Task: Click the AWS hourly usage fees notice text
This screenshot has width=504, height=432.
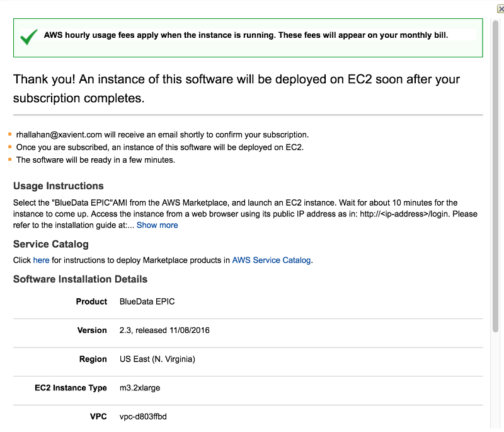Action: [246, 35]
